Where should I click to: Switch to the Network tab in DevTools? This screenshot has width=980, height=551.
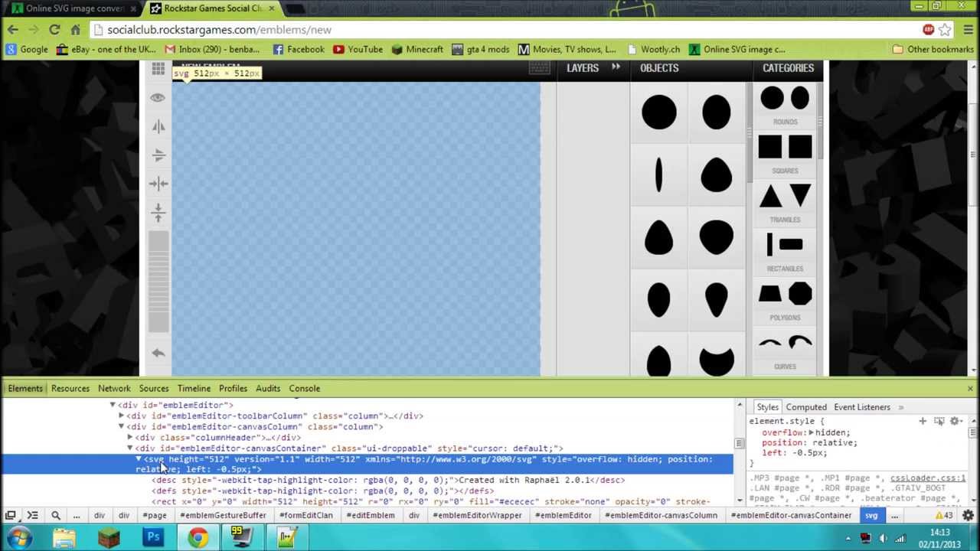tap(114, 389)
